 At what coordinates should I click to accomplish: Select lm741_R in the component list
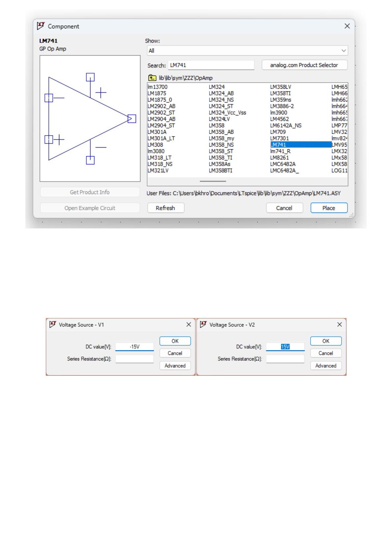(280, 151)
